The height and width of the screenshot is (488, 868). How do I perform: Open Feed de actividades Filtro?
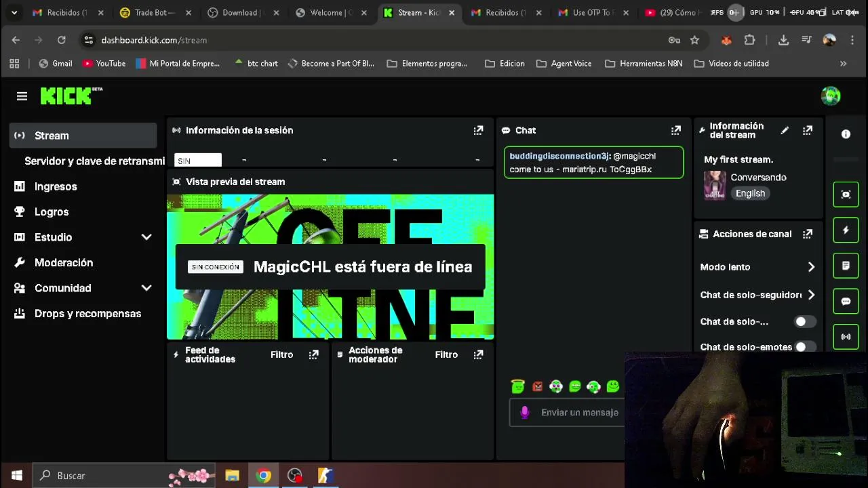(x=281, y=354)
